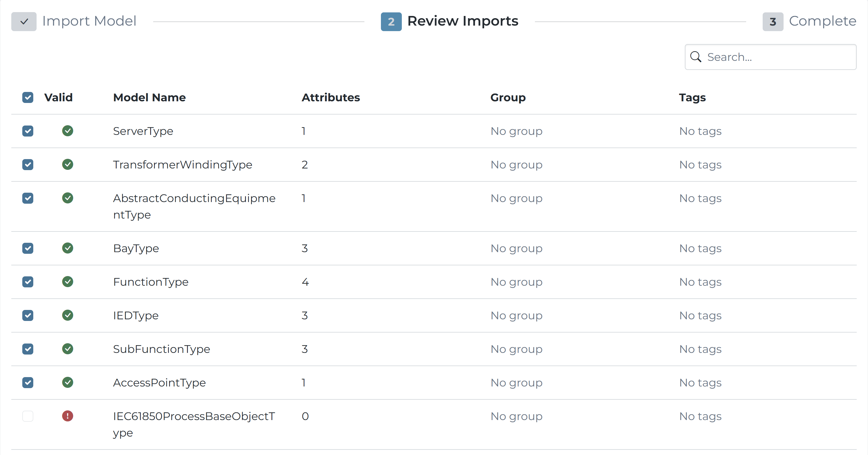This screenshot has height=455, width=868.
Task: Click the red error icon for IEC61850ProcessBaseObjectType
Action: click(68, 416)
